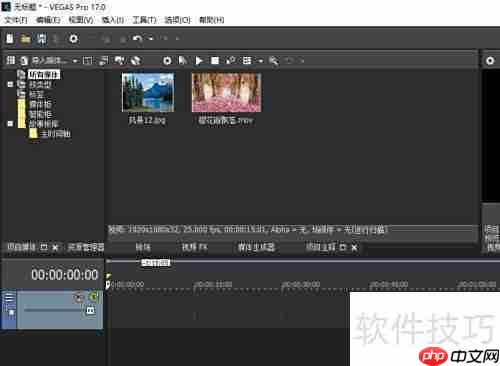Click first icon on Project Media toolbar
This screenshot has height=366, width=500.
tap(11, 60)
